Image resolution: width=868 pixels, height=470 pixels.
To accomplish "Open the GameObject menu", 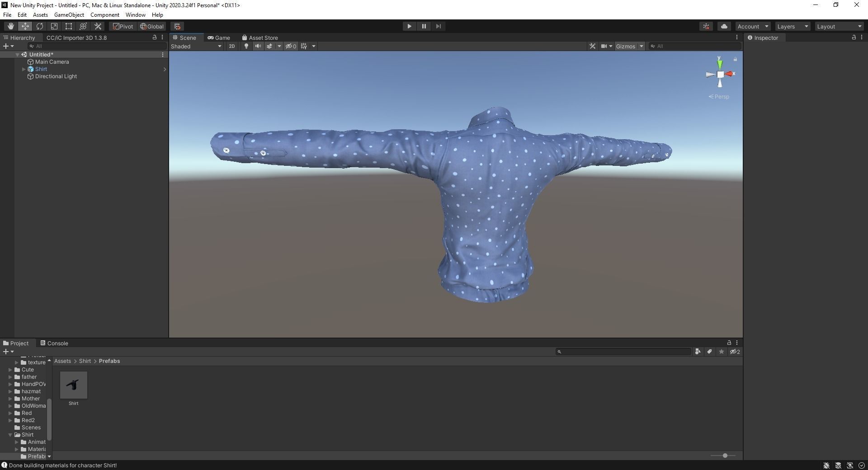I will (69, 15).
